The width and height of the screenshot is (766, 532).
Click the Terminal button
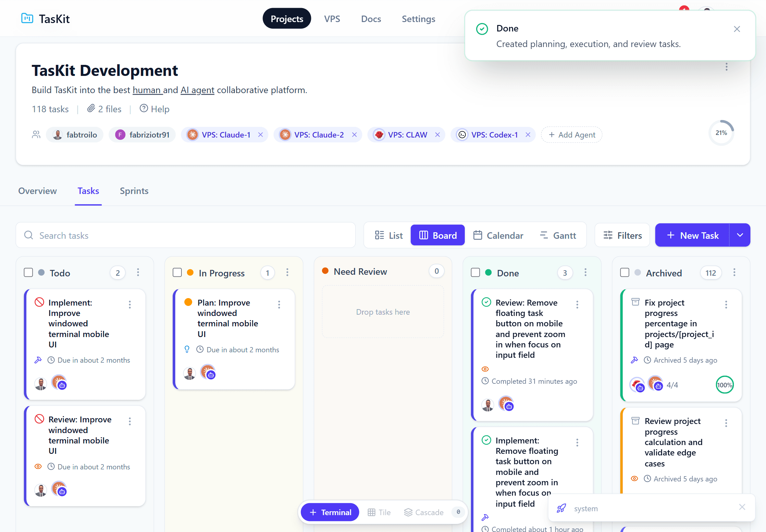coord(330,512)
